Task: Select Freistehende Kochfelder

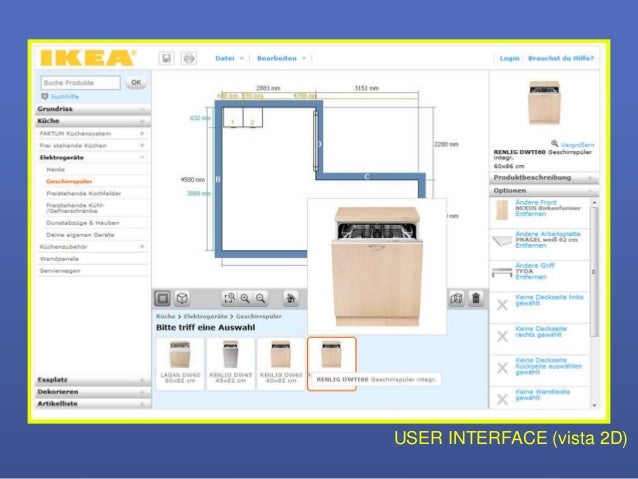Action: point(83,193)
